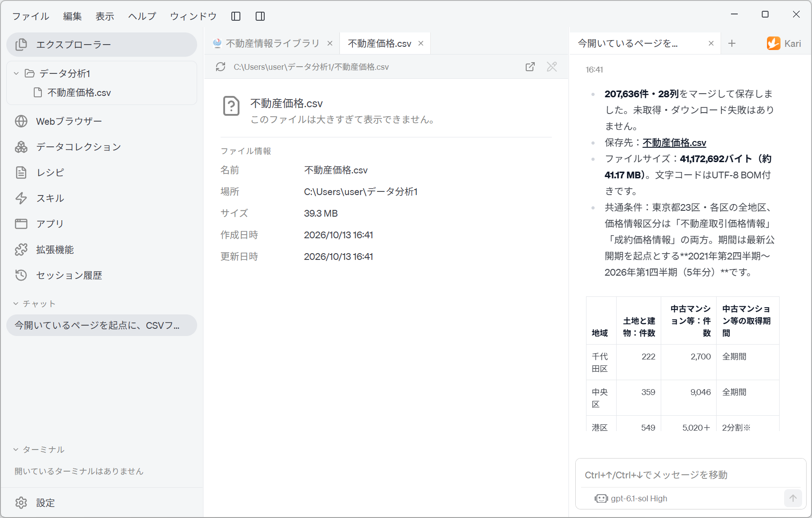The width and height of the screenshot is (812, 518).
Task: Click the C:\Users\user\データ分析1 location value
Action: (361, 192)
